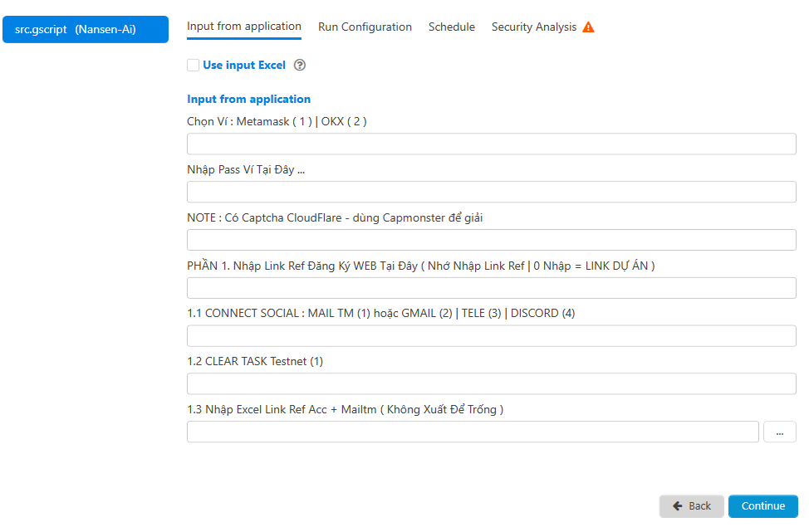809x532 pixels.
Task: Focus the Chọn Ví Metamask/OKX input field
Action: point(491,144)
